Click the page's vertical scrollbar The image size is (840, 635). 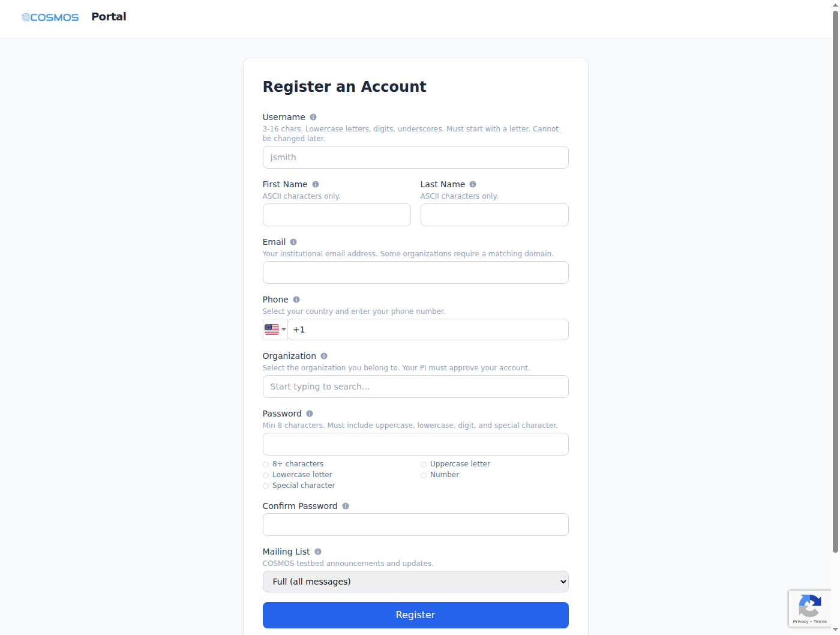point(835,282)
